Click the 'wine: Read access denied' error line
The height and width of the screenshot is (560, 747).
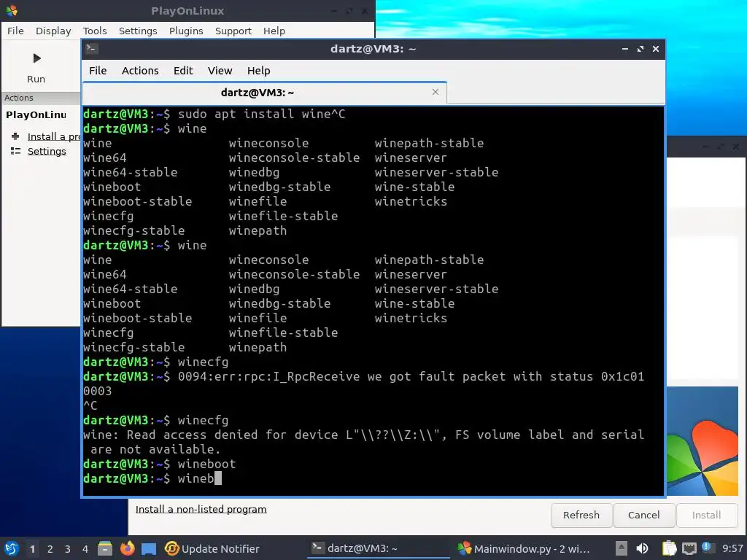tap(363, 435)
